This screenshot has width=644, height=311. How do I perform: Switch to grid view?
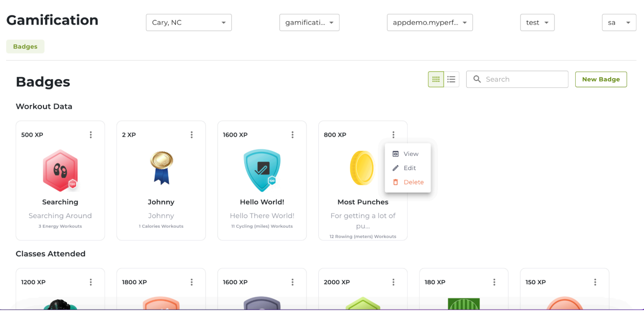[x=436, y=79]
